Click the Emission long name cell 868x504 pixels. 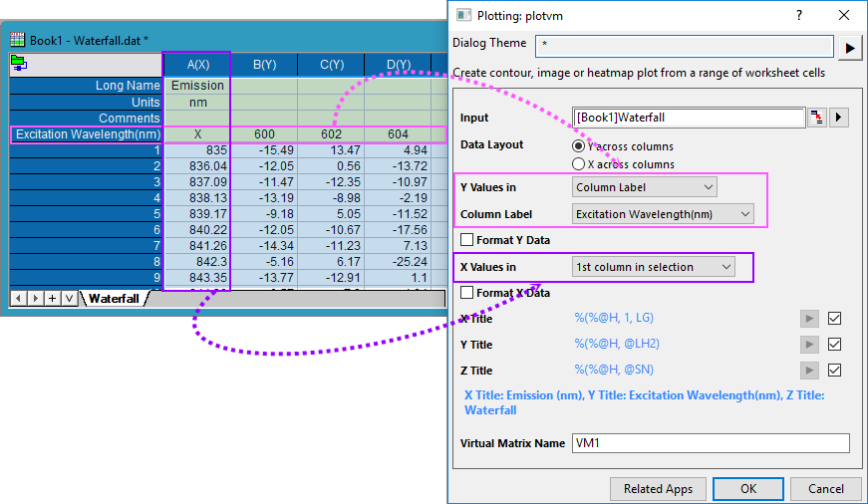[x=197, y=86]
